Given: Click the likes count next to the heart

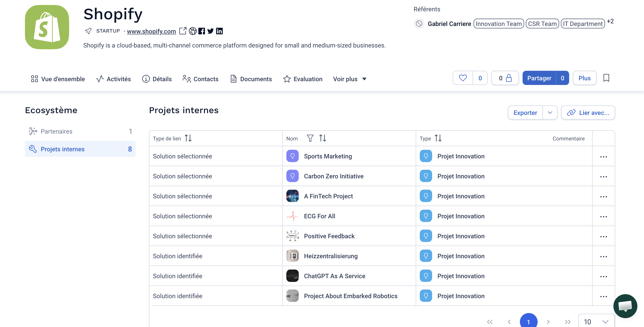Looking at the screenshot, I should click(x=480, y=78).
